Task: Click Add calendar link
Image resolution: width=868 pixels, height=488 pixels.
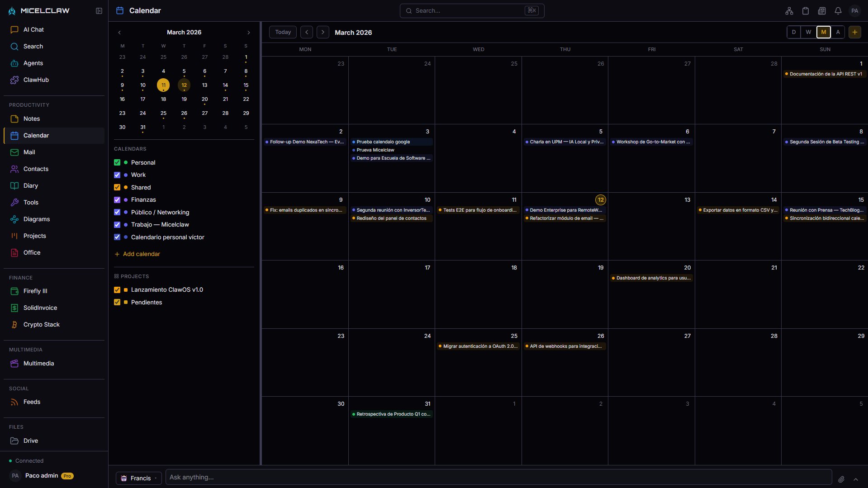Action: point(142,254)
